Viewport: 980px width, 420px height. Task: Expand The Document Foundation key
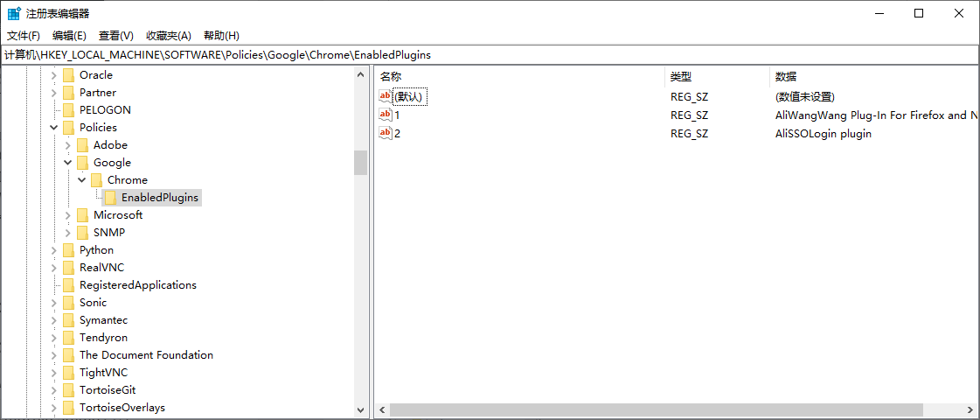[54, 355]
